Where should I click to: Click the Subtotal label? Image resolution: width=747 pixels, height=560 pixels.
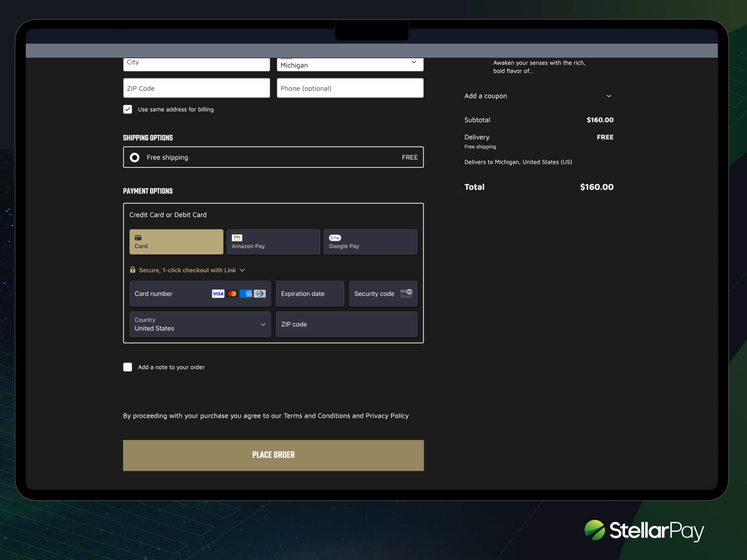(477, 120)
